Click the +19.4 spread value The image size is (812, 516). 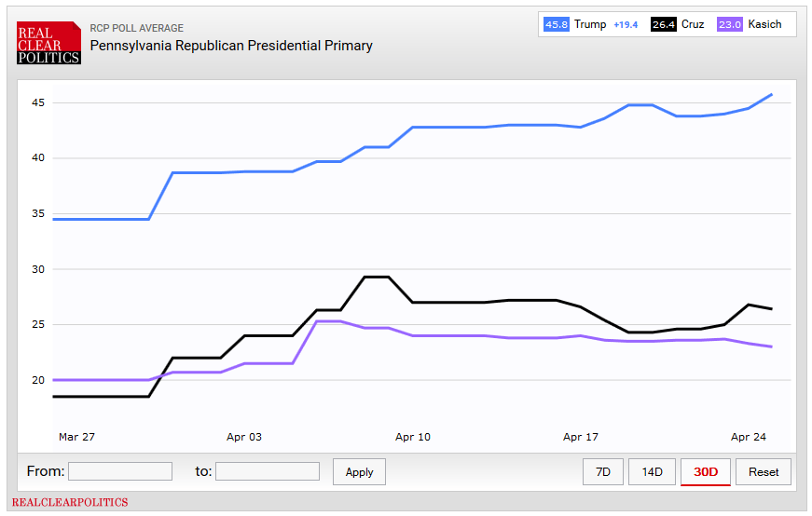[626, 24]
